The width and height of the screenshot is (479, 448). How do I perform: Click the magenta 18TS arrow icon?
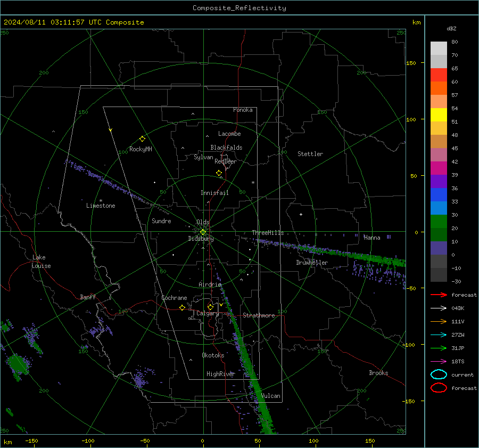point(439,362)
